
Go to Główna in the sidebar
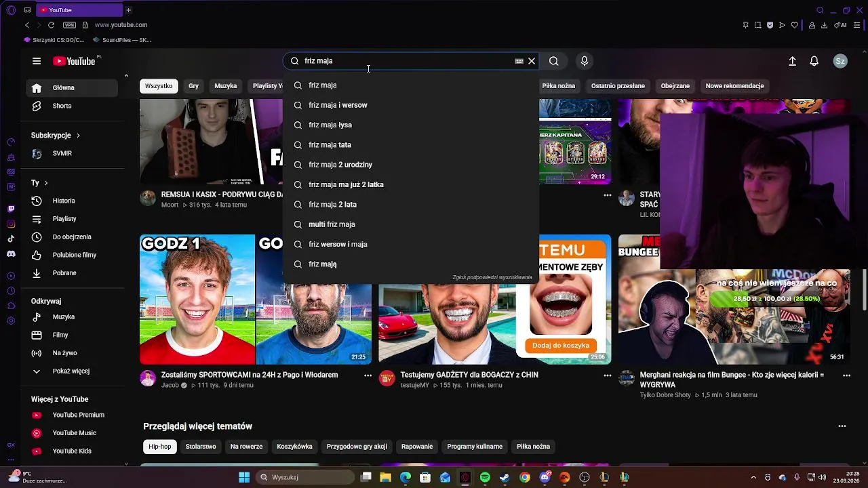click(72, 87)
